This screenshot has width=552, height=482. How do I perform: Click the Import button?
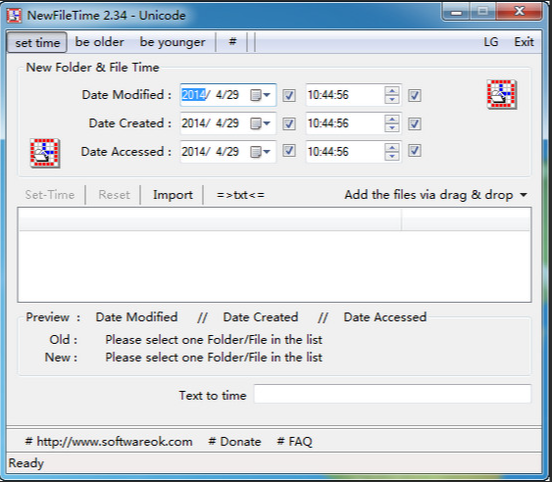pos(172,195)
